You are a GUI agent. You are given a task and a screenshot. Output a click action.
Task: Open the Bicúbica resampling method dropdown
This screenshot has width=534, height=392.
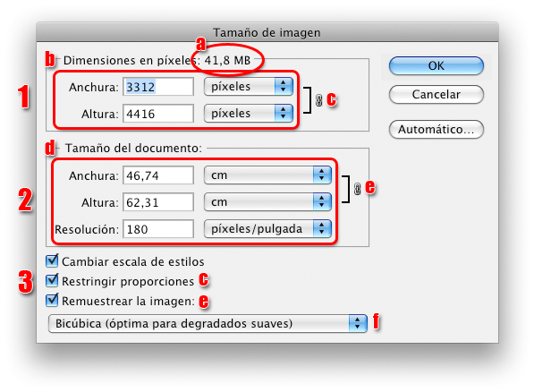point(208,323)
